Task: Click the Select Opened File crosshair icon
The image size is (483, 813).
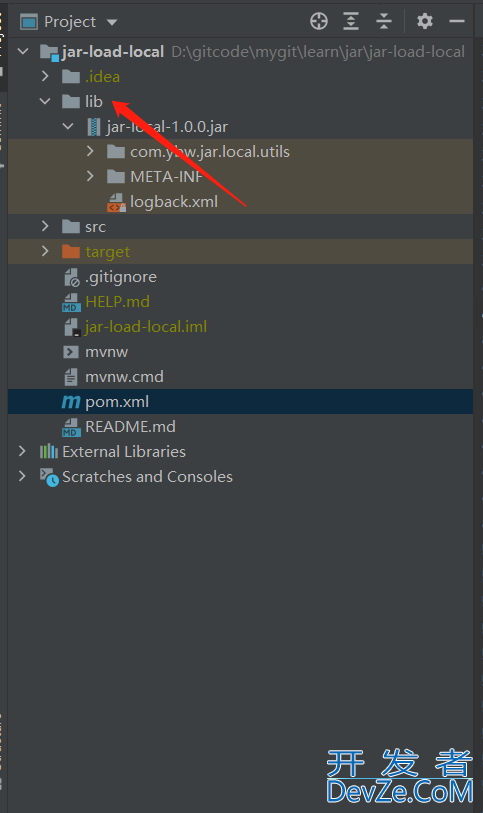Action: pyautogui.click(x=319, y=21)
